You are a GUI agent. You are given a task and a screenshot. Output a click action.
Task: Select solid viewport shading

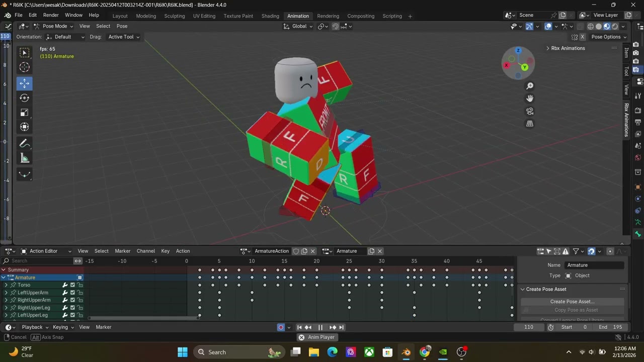pyautogui.click(x=599, y=26)
